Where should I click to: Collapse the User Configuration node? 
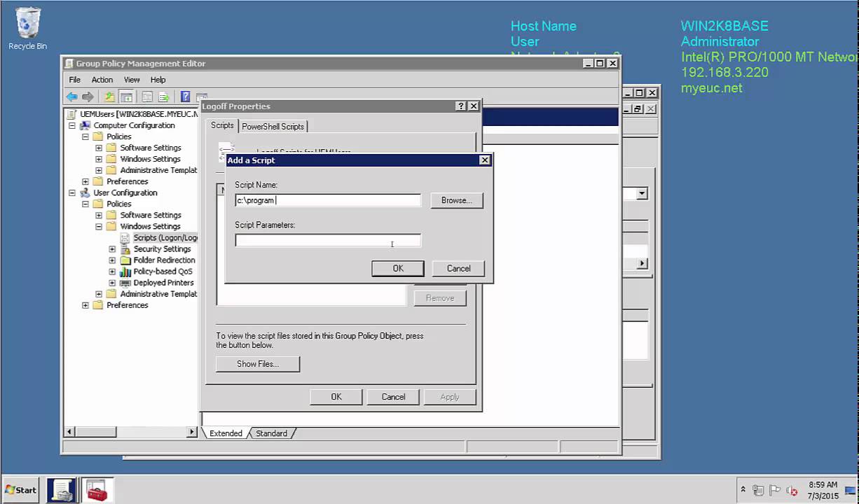click(x=72, y=193)
